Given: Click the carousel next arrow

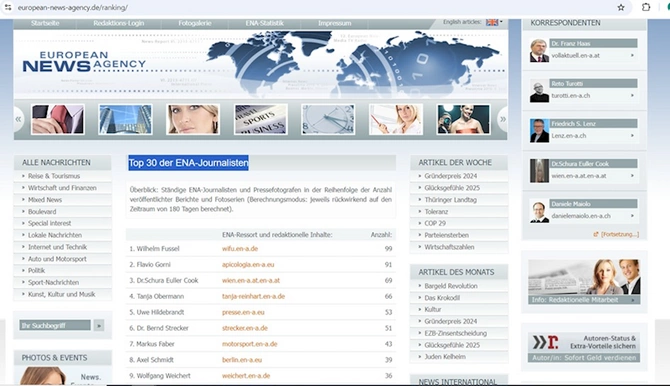Looking at the screenshot, I should (x=502, y=119).
